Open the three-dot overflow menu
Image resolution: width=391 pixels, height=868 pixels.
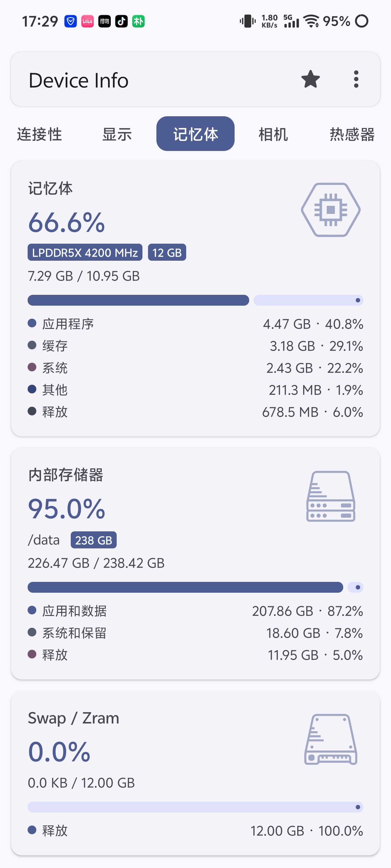click(x=356, y=80)
